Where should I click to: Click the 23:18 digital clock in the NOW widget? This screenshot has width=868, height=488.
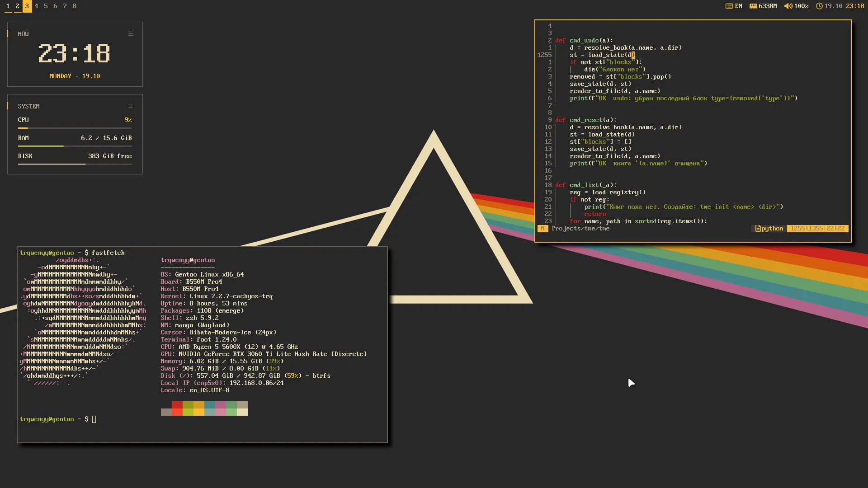[x=75, y=54]
